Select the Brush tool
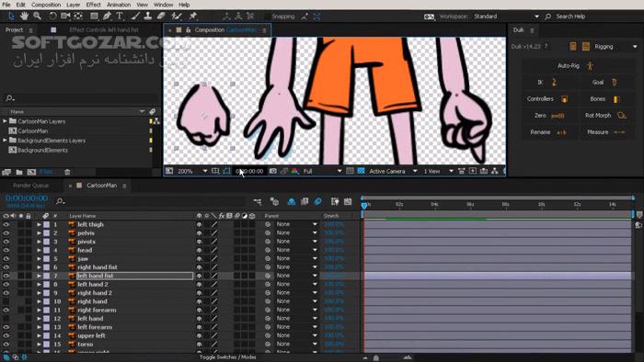This screenshot has height=362, width=644. 134,16
